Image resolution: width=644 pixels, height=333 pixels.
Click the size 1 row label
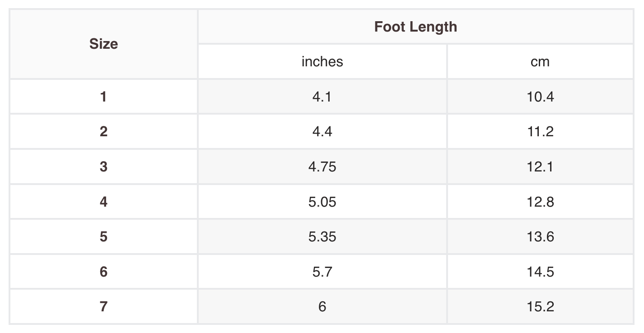pos(103,97)
